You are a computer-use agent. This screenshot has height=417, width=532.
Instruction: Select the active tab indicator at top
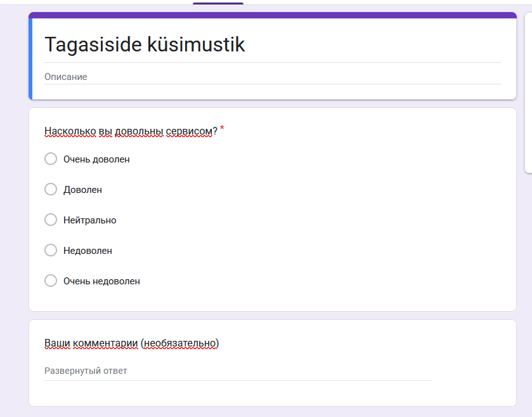[x=218, y=3]
